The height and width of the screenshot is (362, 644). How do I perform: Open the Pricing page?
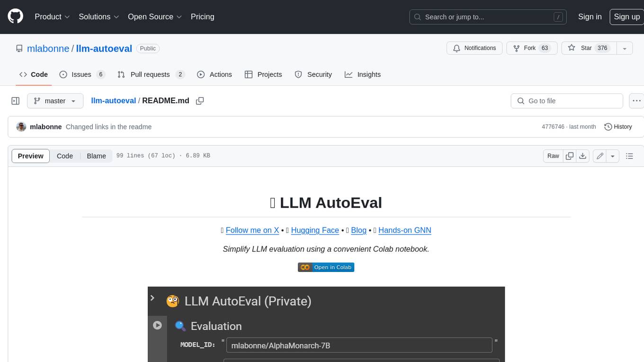[x=202, y=17]
